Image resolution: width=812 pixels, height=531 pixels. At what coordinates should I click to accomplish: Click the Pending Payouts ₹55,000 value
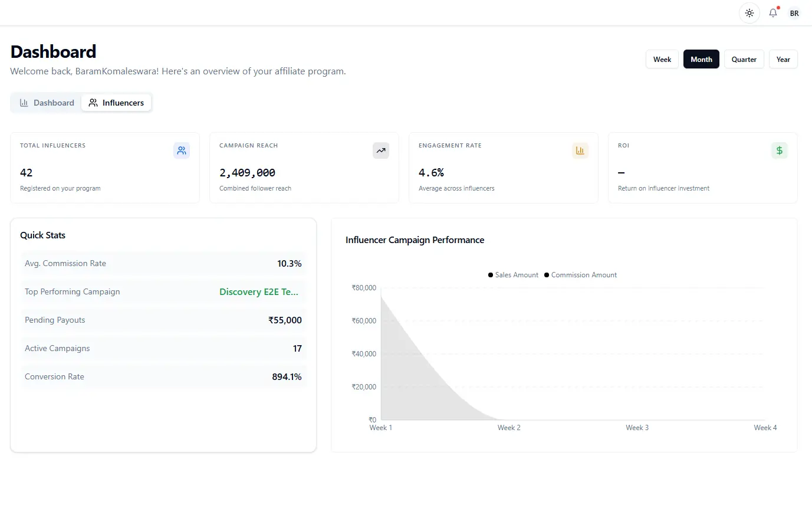pyautogui.click(x=285, y=320)
